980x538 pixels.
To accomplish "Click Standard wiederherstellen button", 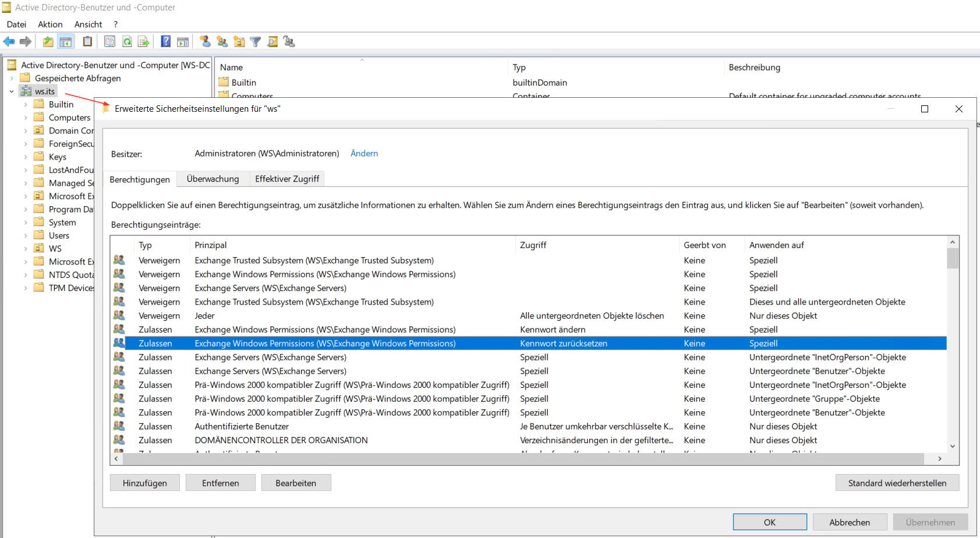I will 897,483.
